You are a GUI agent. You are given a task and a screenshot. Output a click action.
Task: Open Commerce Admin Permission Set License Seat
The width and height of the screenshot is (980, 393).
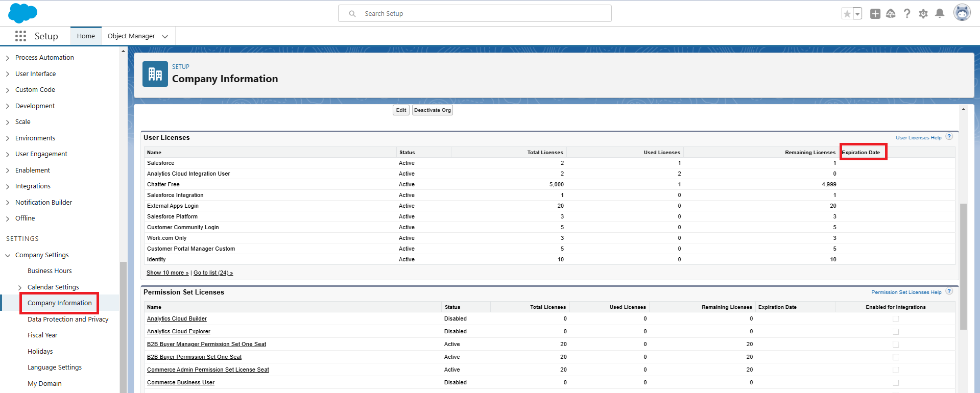[208, 370]
